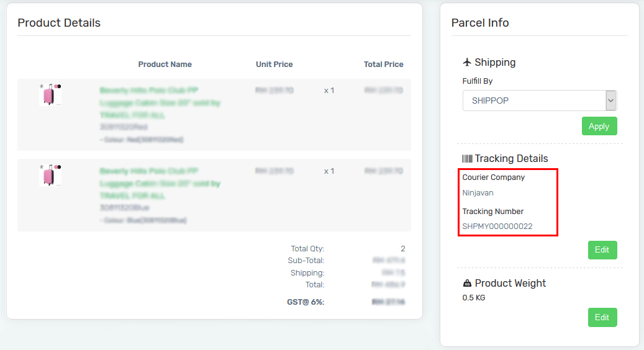Select tracking number SHPMY000000022
644x350 pixels.
(x=497, y=227)
